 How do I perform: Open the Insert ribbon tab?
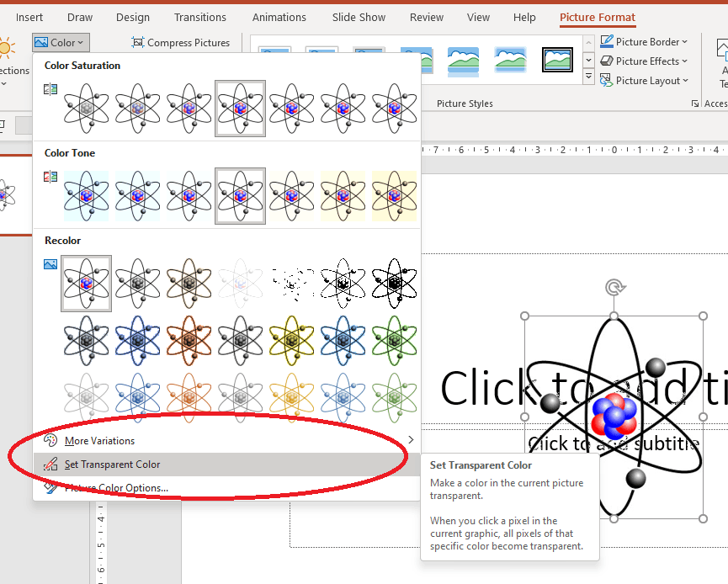[x=29, y=17]
